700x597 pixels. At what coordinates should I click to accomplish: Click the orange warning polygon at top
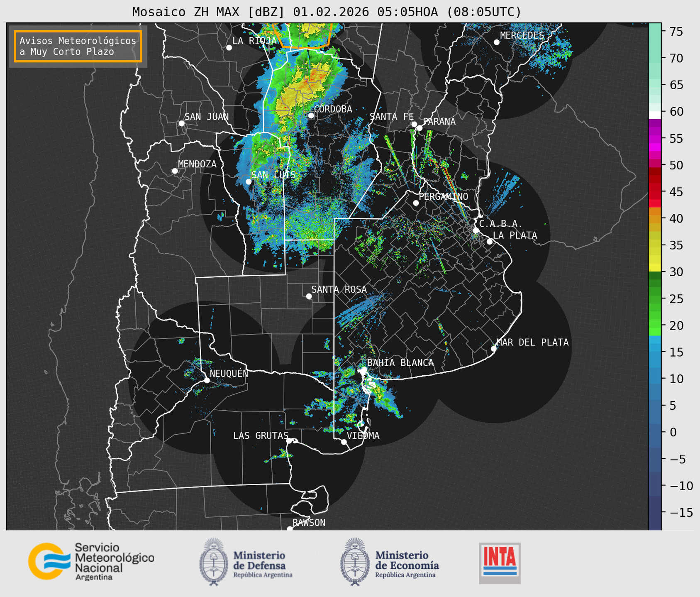[303, 36]
